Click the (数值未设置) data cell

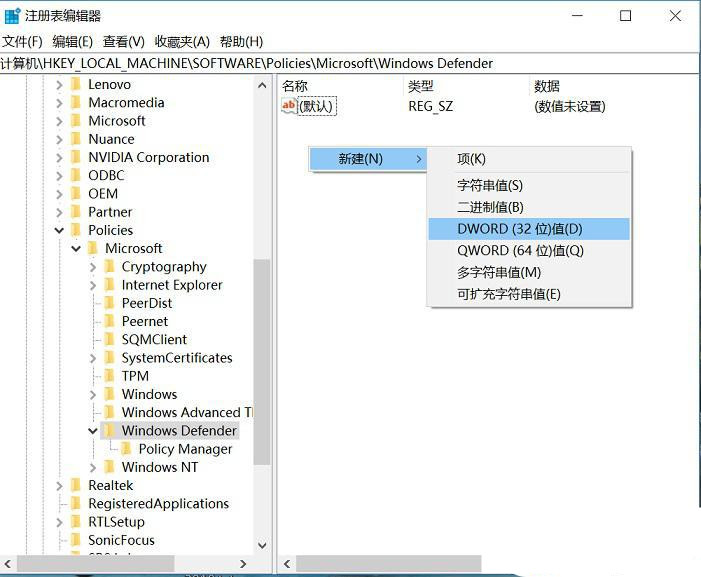click(x=570, y=106)
